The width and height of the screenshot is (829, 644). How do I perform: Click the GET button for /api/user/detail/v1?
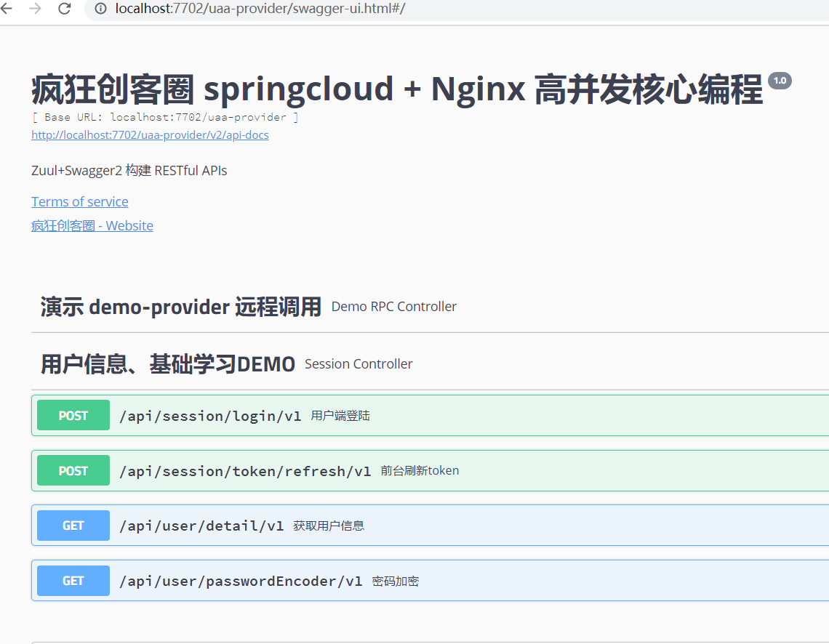tap(73, 525)
